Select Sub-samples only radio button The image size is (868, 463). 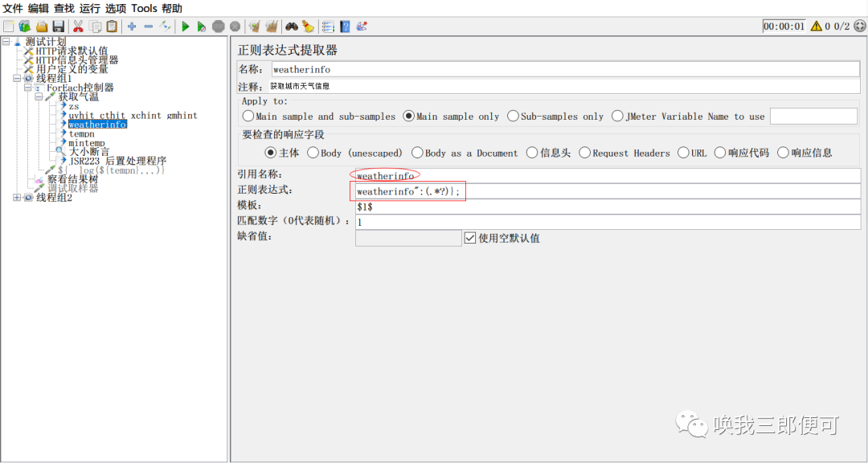(x=513, y=117)
